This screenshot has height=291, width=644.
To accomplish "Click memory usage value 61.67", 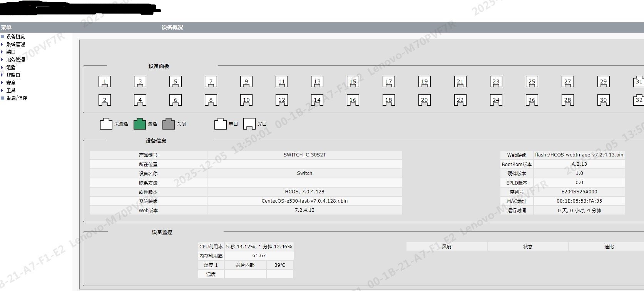I will pyautogui.click(x=259, y=256).
